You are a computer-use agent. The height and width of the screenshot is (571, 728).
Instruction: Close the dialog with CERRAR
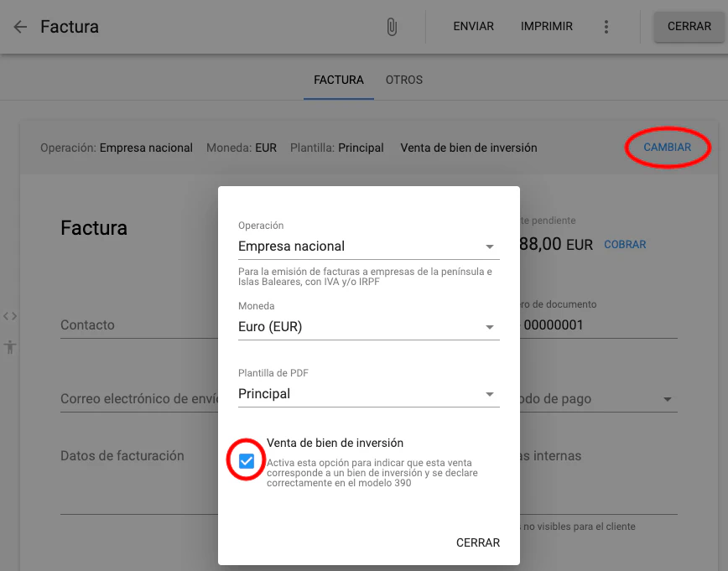(x=477, y=542)
